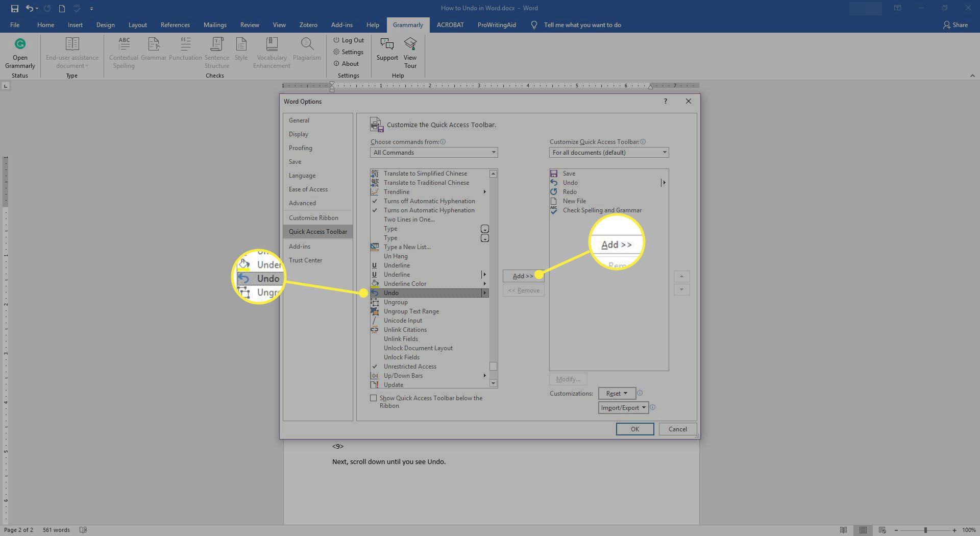Click the commands list scrollbar up arrow
Image resolution: width=980 pixels, height=536 pixels.
point(493,174)
